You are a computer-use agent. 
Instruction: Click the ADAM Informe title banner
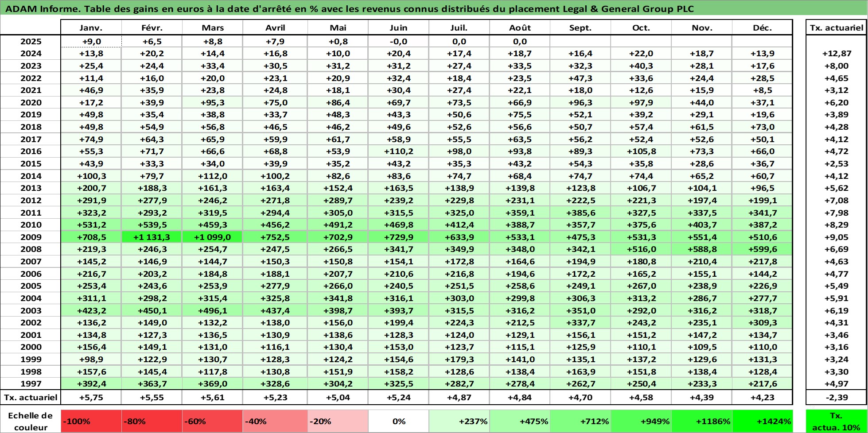(x=434, y=8)
